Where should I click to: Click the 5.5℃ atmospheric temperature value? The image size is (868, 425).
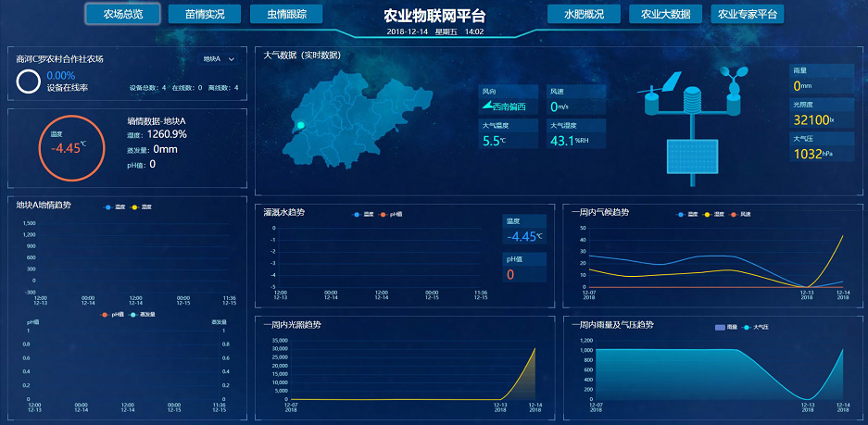(495, 141)
